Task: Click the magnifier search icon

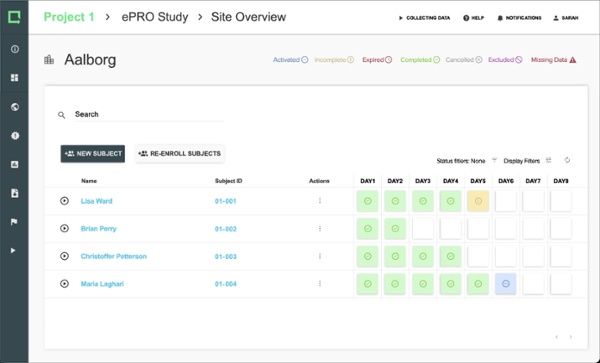Action: (61, 115)
